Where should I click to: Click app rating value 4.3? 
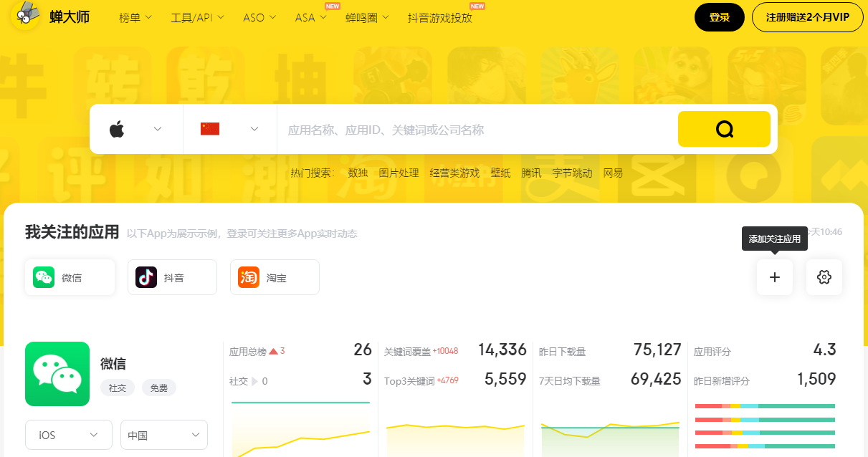pyautogui.click(x=825, y=350)
